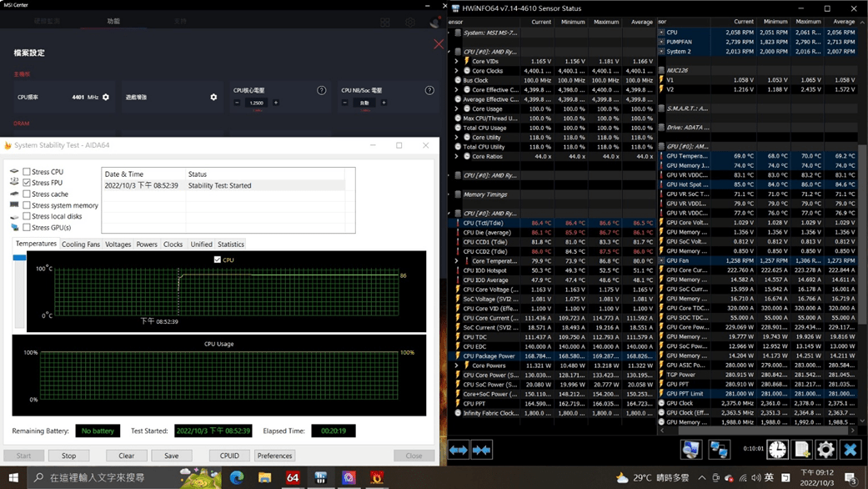This screenshot has height=489, width=868.
Task: Expand Core Effective Clocks row
Action: click(457, 90)
